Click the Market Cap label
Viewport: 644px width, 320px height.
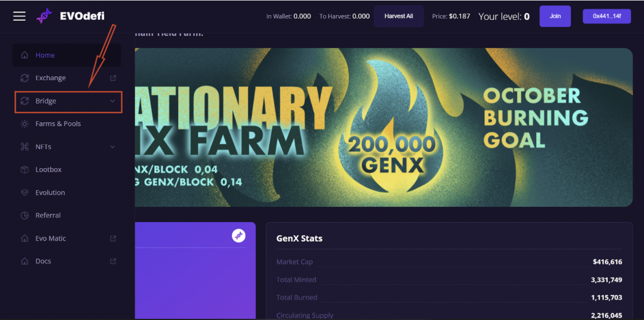coord(295,262)
